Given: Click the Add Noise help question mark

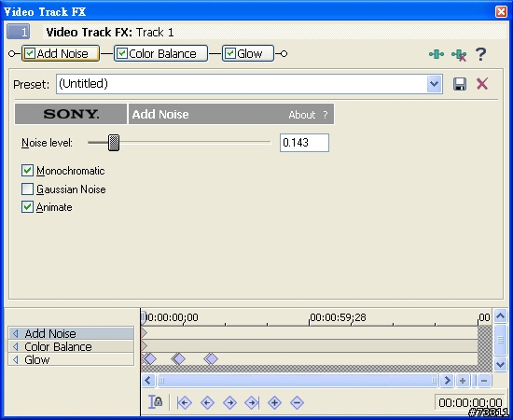Looking at the screenshot, I should click(x=326, y=115).
